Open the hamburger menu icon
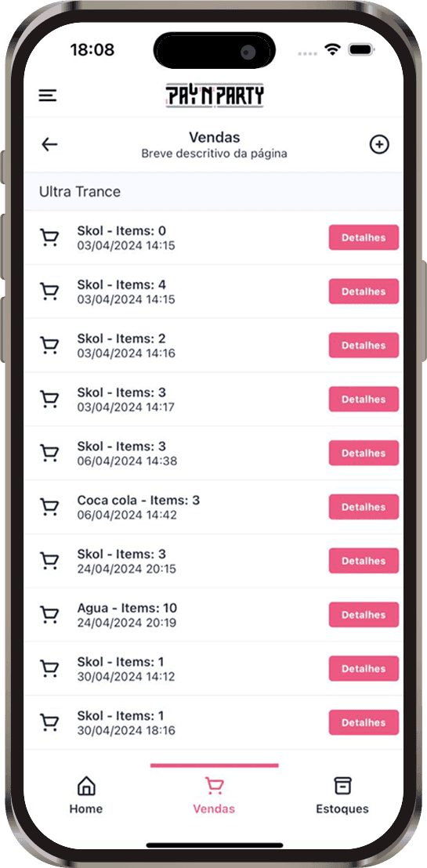This screenshot has width=427, height=868. [48, 96]
